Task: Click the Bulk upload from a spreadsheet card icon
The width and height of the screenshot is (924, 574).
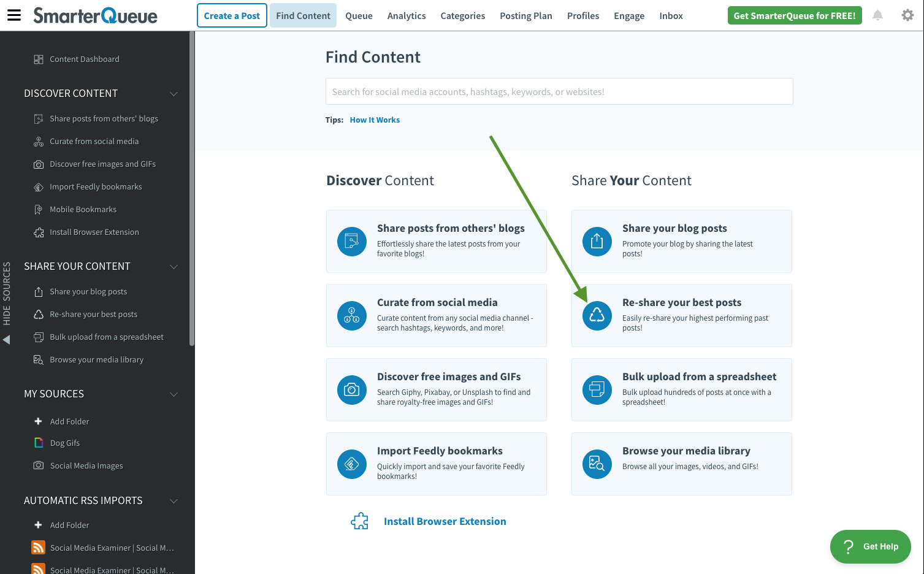Action: (x=597, y=390)
